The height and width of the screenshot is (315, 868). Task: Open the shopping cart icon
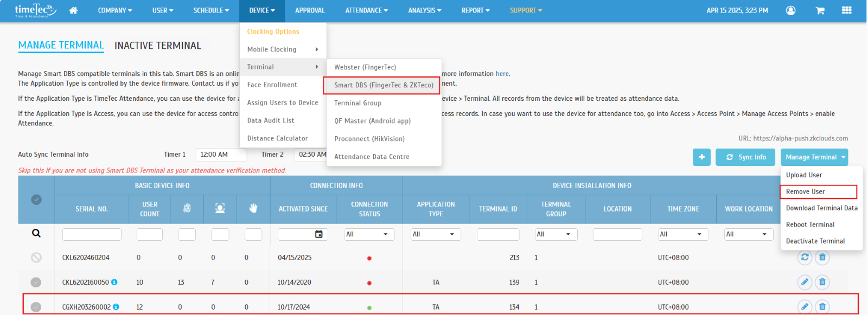[x=820, y=10]
